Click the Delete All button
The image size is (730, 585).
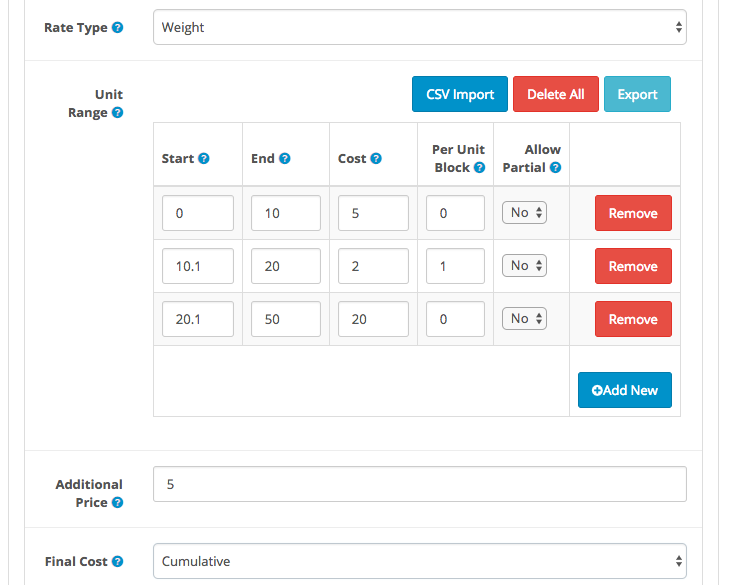click(x=556, y=94)
